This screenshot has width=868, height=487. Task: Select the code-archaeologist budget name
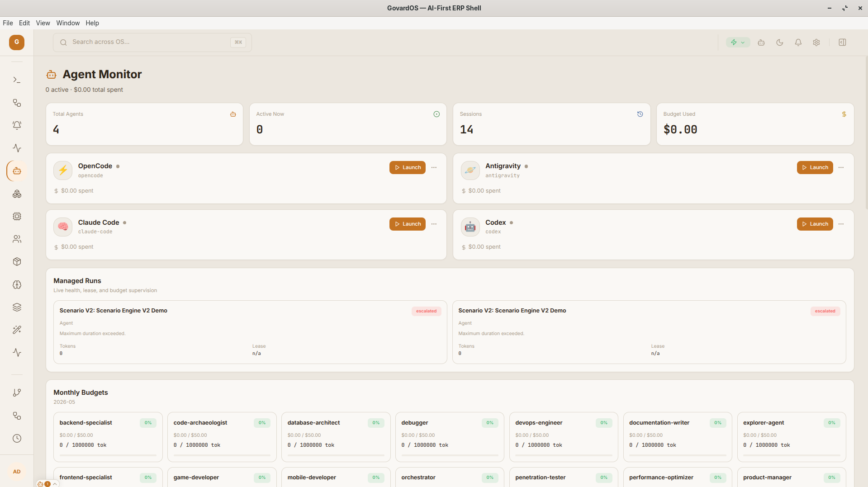(200, 423)
